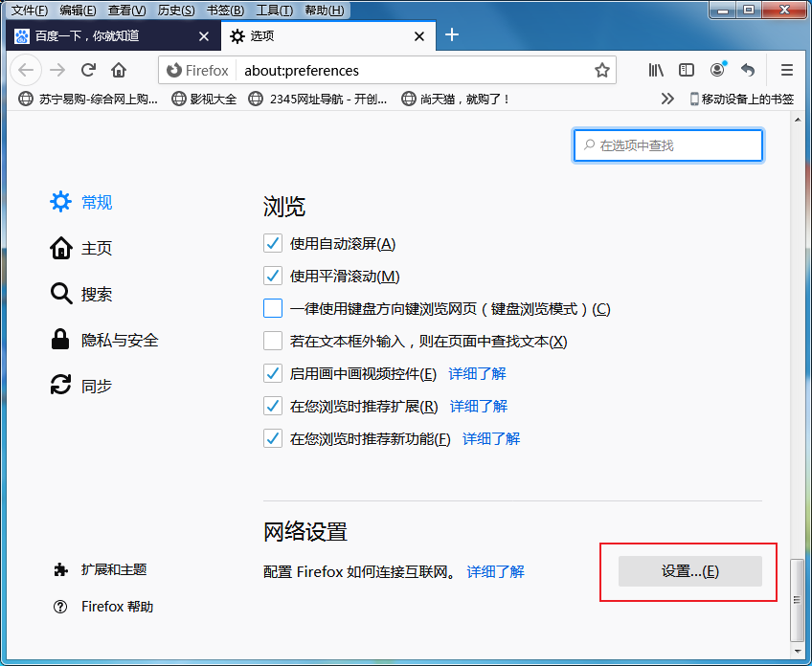Toggle 使用平滑滚动 checkbox
Viewport: 812px width, 666px height.
pos(273,276)
